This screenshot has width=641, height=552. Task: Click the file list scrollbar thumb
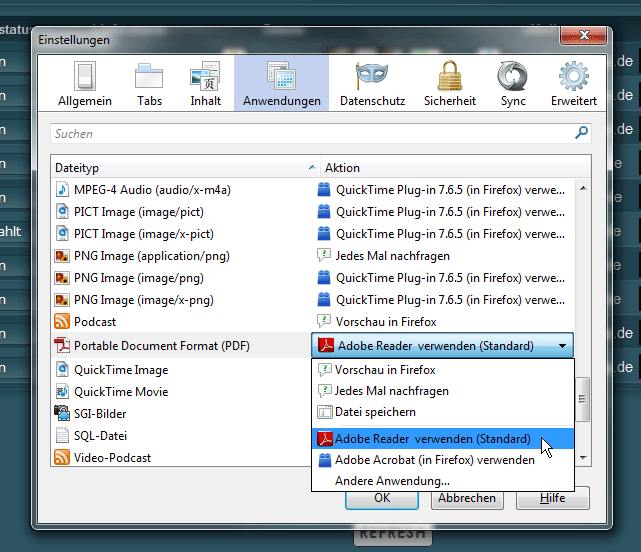pyautogui.click(x=583, y=399)
